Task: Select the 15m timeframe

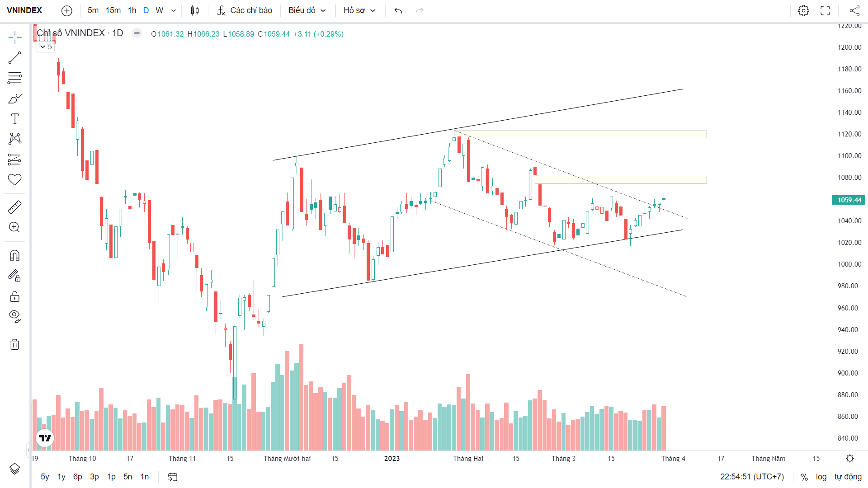Action: pyautogui.click(x=113, y=10)
